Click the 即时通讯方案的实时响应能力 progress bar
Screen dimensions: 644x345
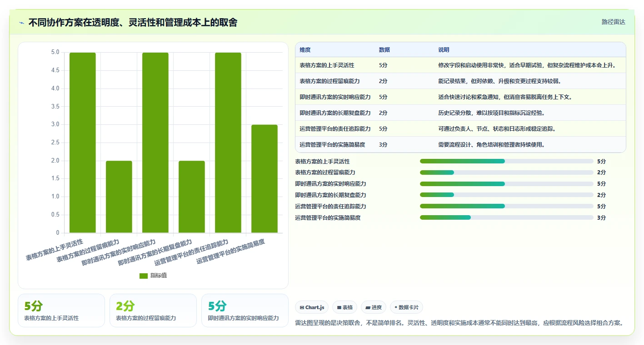506,184
